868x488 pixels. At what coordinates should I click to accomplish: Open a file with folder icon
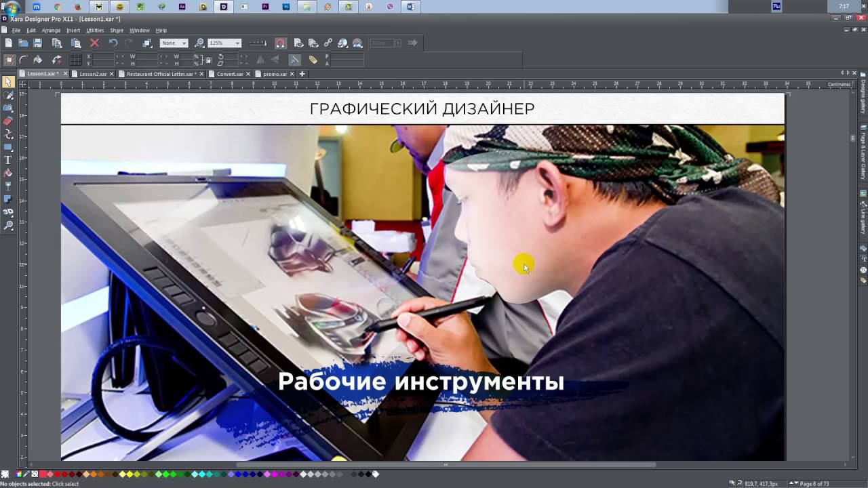(x=23, y=43)
